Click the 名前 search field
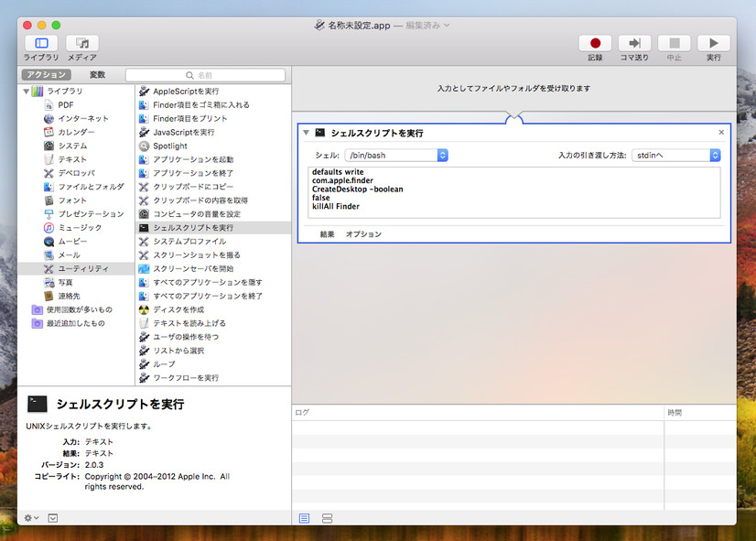The height and width of the screenshot is (541, 756). pos(205,75)
